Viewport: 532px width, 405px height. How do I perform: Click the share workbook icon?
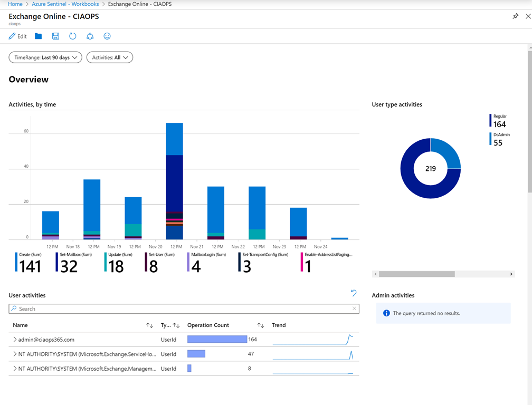click(90, 36)
